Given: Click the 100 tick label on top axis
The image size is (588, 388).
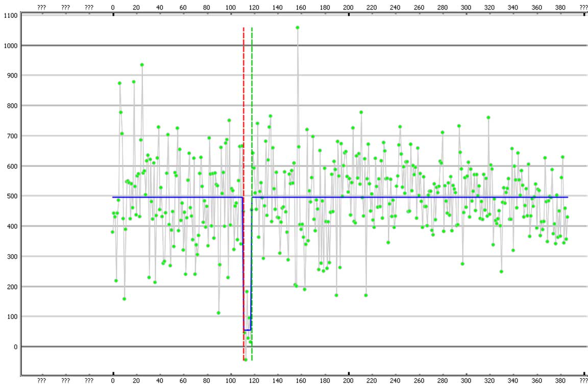Looking at the screenshot, I should tap(231, 8).
